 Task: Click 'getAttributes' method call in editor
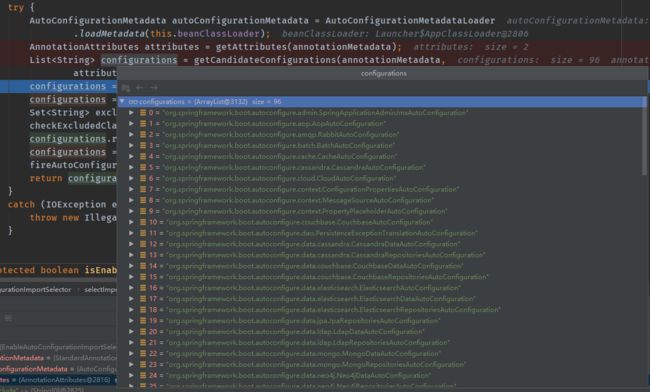tap(251, 47)
